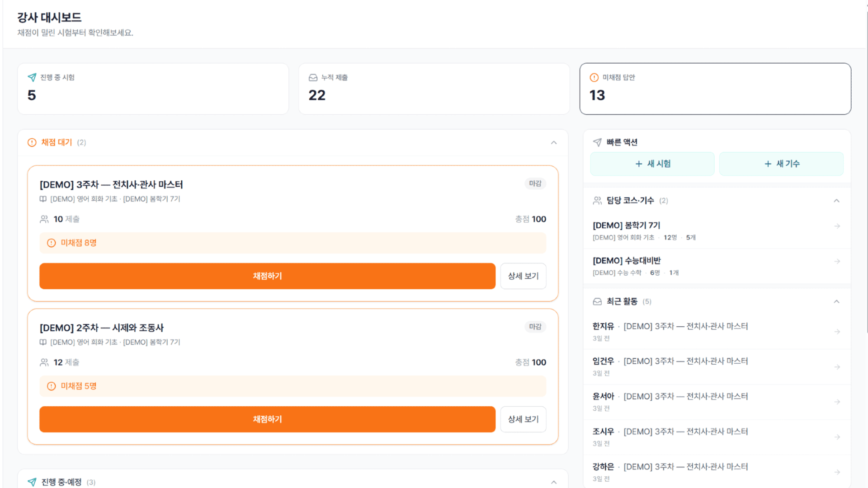Click the warning icon beside 미채점 5명
The image size is (868, 488).
tap(52, 386)
